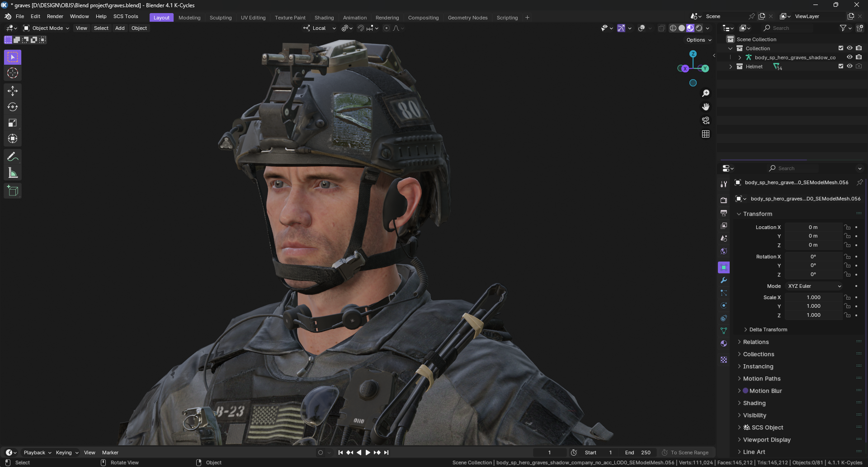This screenshot has width=868, height=467.
Task: Open the Object Data mesh properties tab
Action: (x=724, y=331)
